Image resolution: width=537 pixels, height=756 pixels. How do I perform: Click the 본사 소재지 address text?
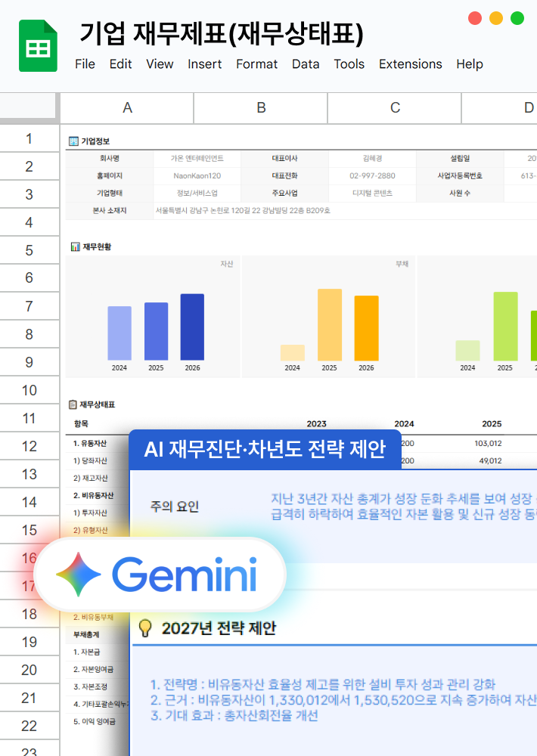(x=243, y=211)
